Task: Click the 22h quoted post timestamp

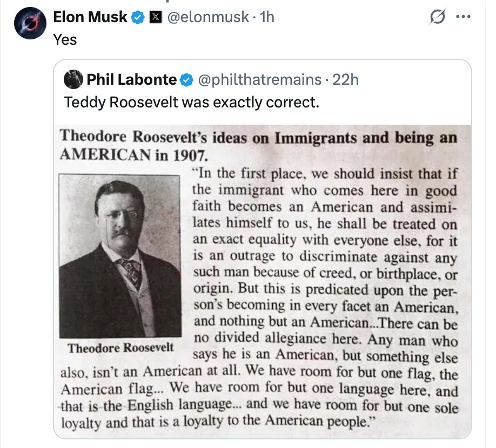Action: (345, 80)
